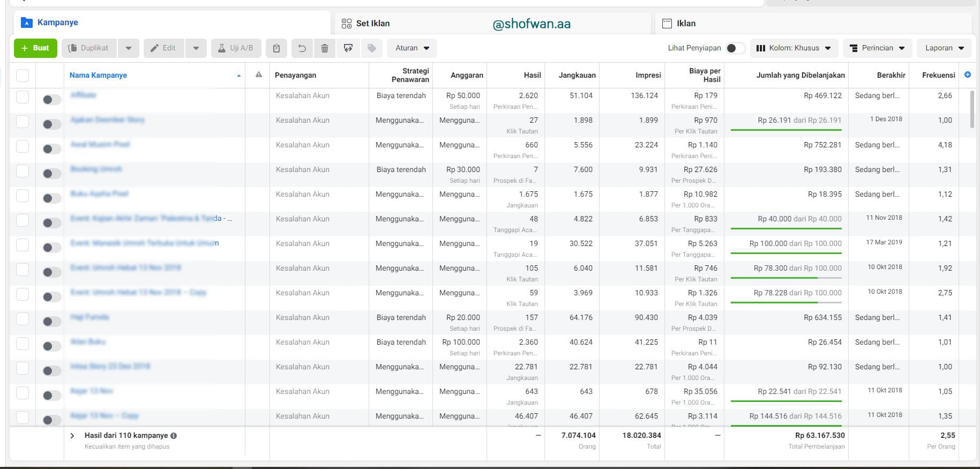Image resolution: width=980 pixels, height=469 pixels.
Task: Click the sort arrow in Nama Kampanye header
Action: 239,76
